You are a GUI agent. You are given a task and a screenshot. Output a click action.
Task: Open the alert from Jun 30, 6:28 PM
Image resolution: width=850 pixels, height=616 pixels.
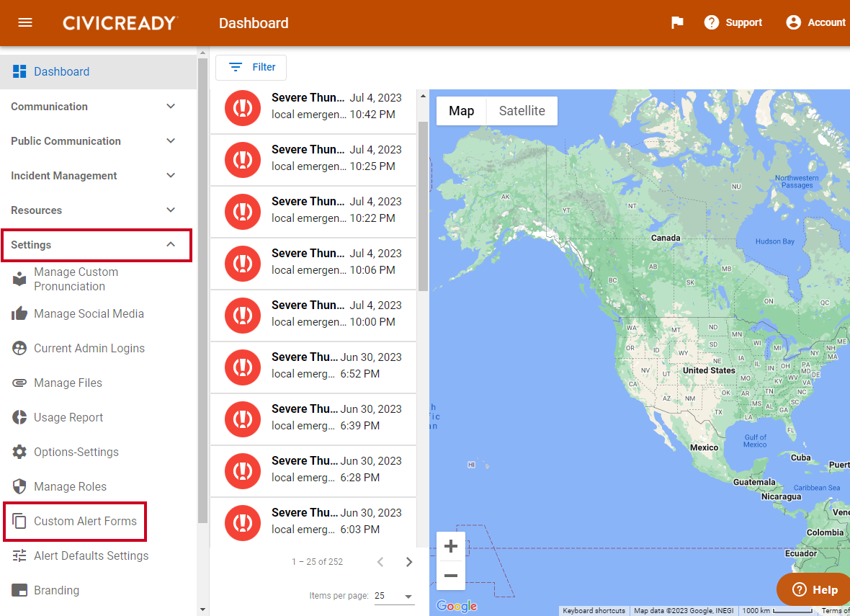click(x=313, y=471)
